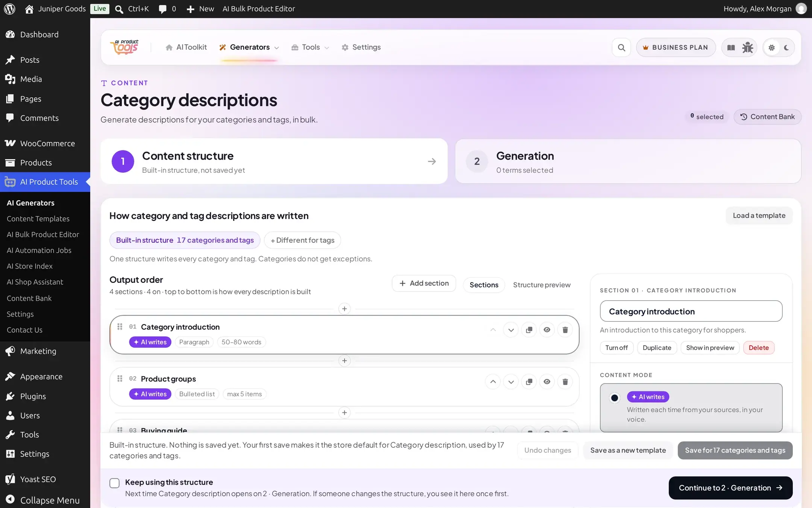This screenshot has width=812, height=508.
Task: Expand the Generators dropdown menu
Action: [x=249, y=47]
